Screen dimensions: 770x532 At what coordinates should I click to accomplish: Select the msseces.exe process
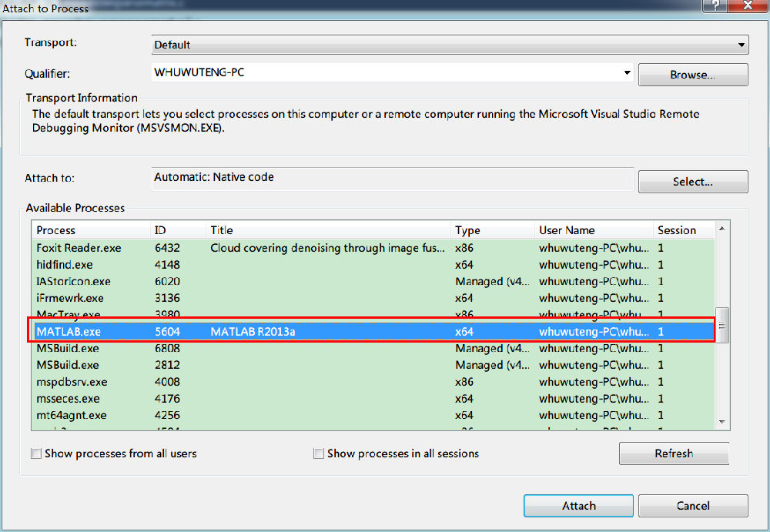373,398
